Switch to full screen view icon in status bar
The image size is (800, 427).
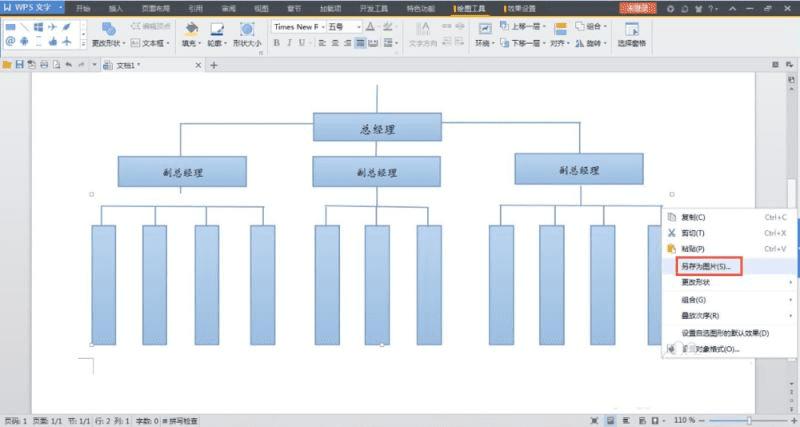(x=594, y=420)
